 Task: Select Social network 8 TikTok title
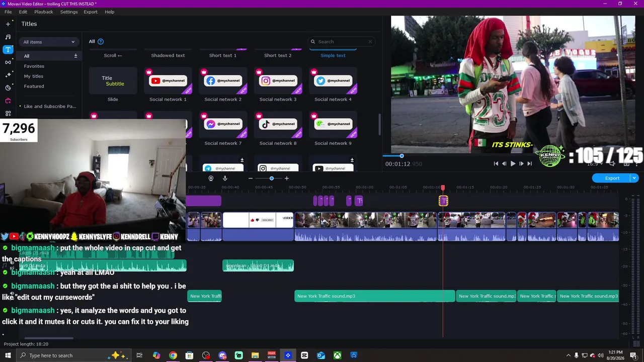point(278,125)
